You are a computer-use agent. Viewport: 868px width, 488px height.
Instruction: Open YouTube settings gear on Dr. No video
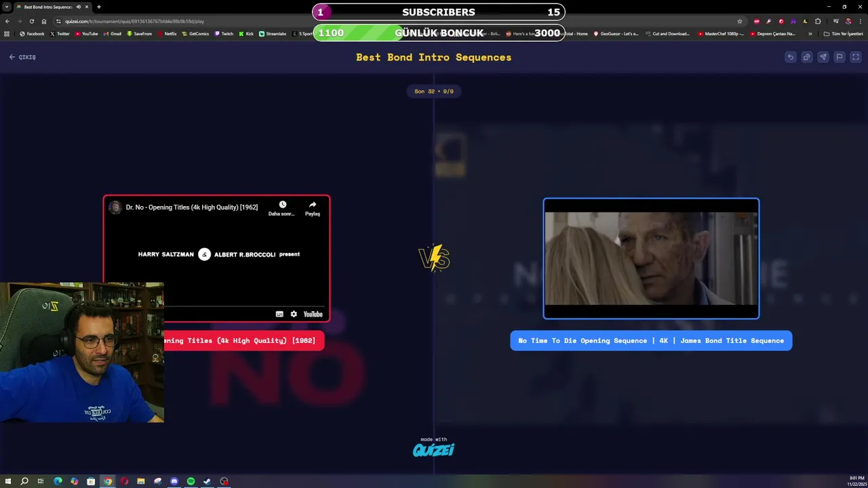(294, 314)
